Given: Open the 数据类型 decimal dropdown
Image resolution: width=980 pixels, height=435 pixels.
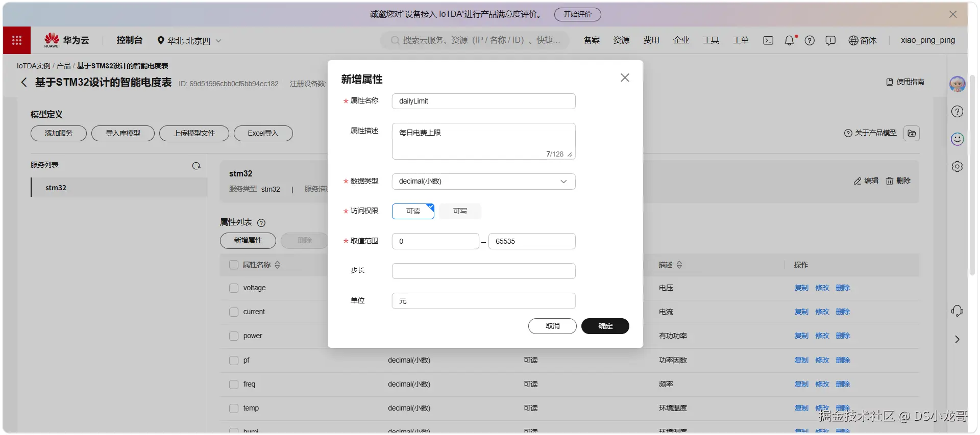Looking at the screenshot, I should 483,182.
